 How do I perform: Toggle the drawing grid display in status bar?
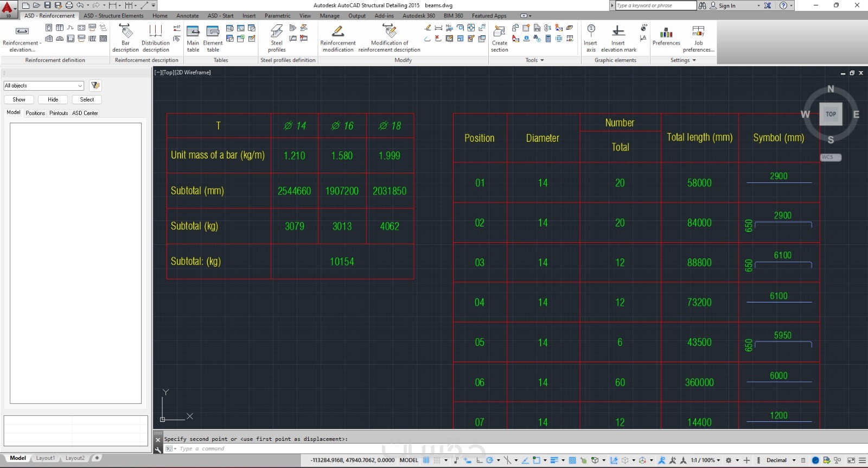click(426, 460)
